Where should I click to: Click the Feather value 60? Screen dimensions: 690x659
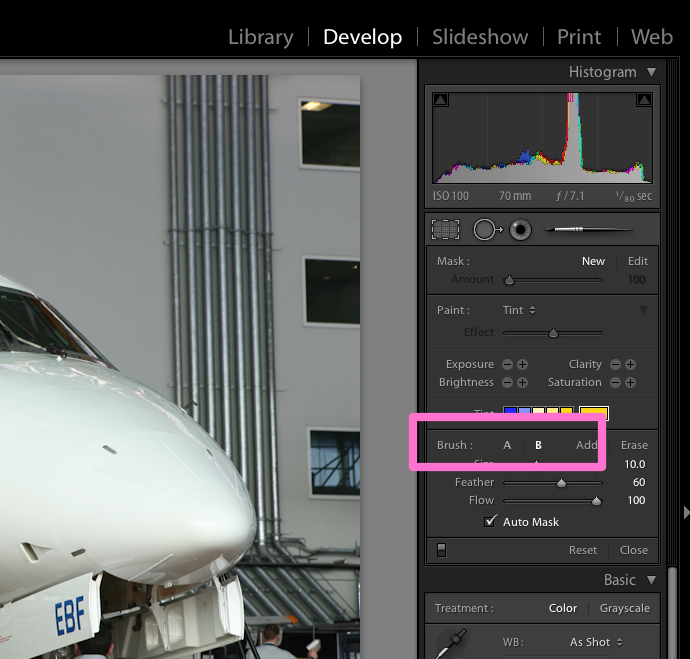(x=639, y=483)
